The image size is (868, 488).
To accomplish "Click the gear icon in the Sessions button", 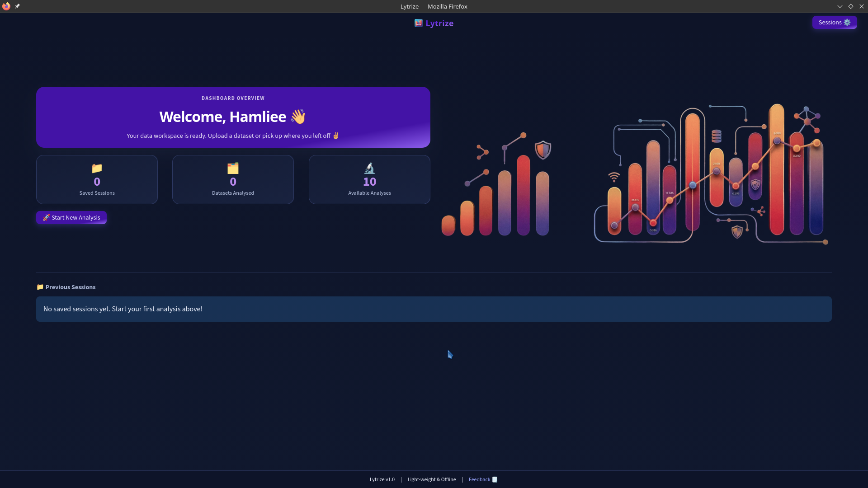I will [847, 23].
